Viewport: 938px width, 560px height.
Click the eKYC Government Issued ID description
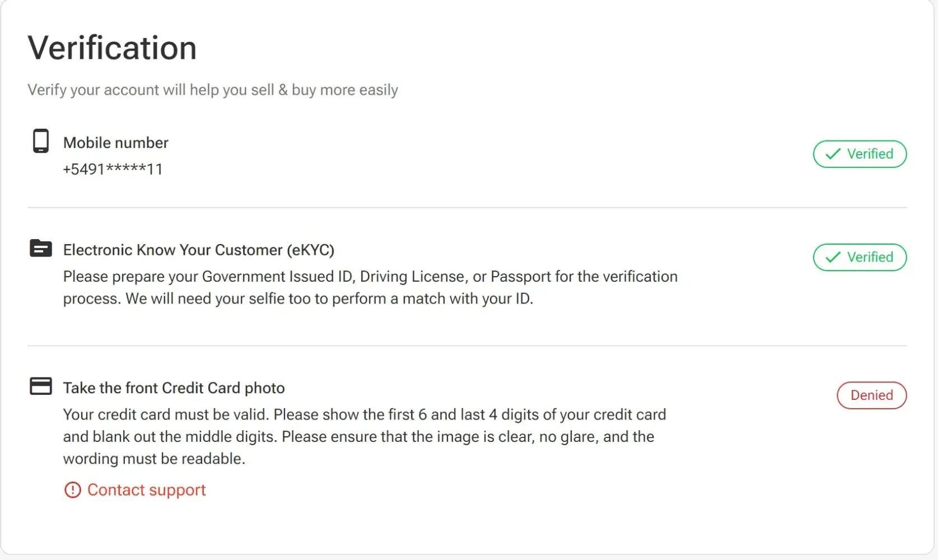tap(370, 287)
